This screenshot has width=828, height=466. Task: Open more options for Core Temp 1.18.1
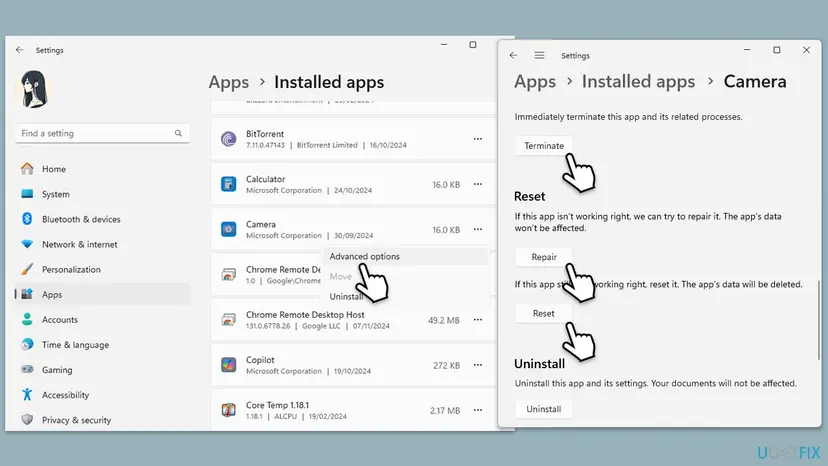point(478,410)
